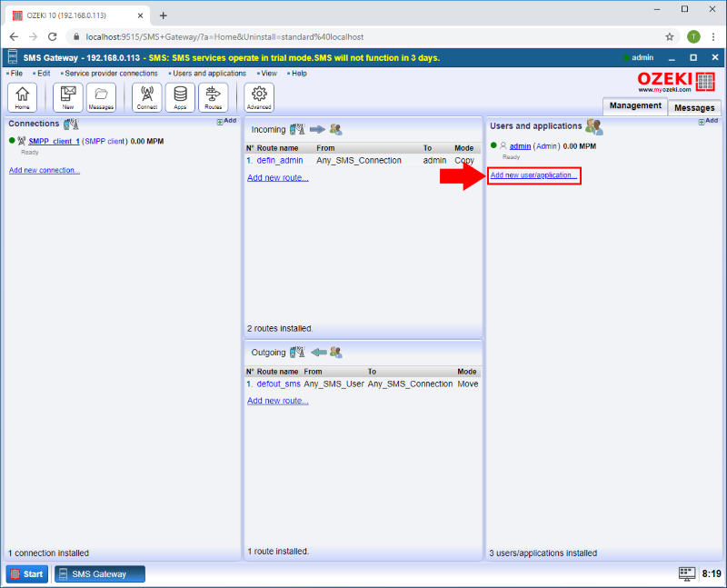Viewport: 727px width, 588px height.
Task: Click the New message toolbar icon
Action: click(x=68, y=97)
